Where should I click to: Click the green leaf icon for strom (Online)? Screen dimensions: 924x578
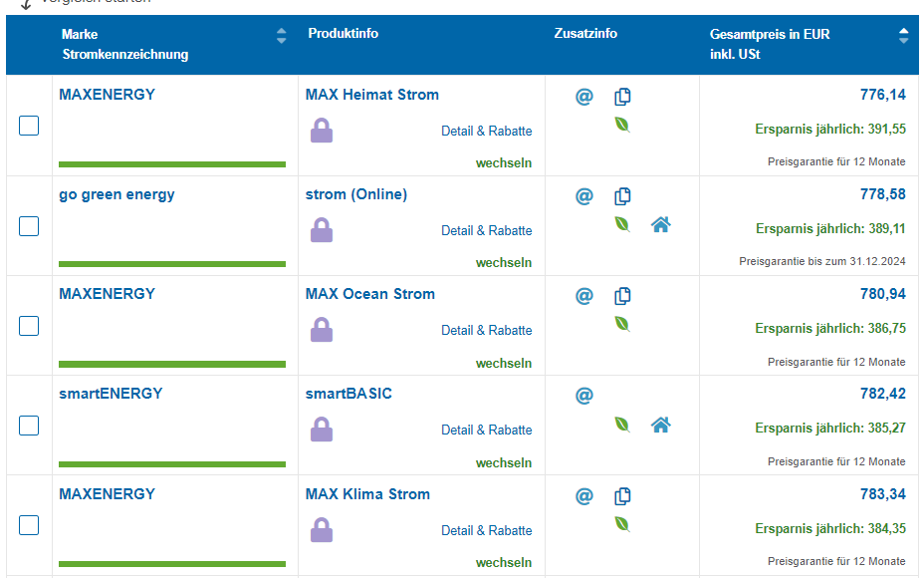point(622,224)
